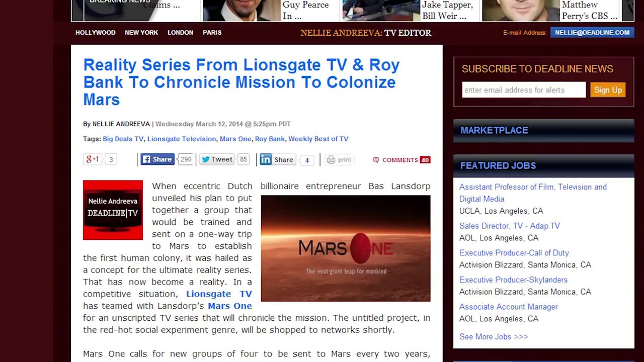This screenshot has height=362, width=644.
Task: Open Executive Producer-Call of Duty job
Action: point(514,253)
